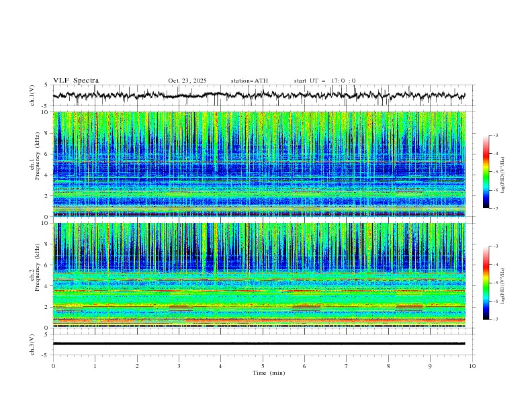The width and height of the screenshot is (532, 411).
Task: Select the "ch.3(V)" axis label
Action: tap(32, 345)
